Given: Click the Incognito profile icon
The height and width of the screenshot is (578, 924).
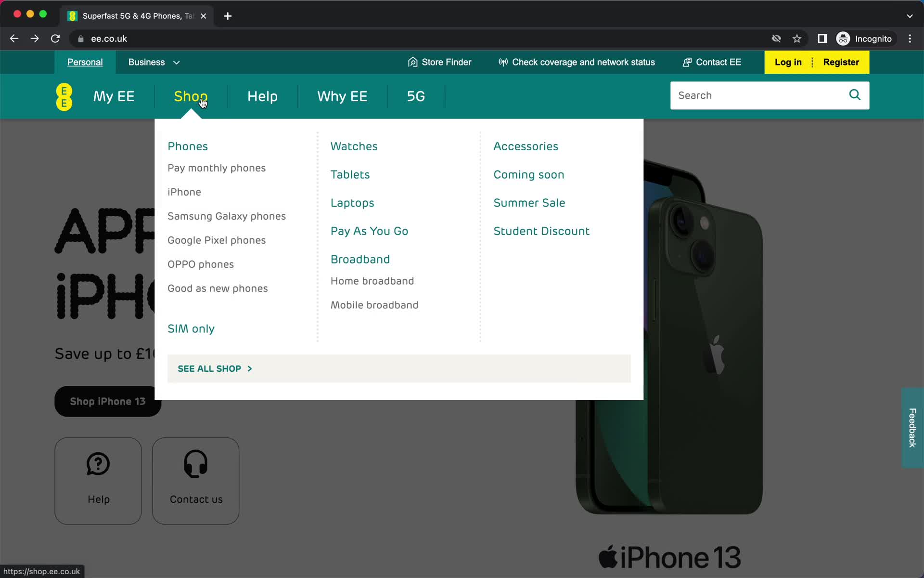Looking at the screenshot, I should (843, 39).
